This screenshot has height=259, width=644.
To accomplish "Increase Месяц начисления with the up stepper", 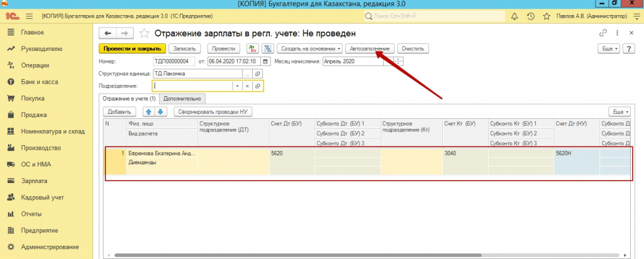I will [398, 59].
